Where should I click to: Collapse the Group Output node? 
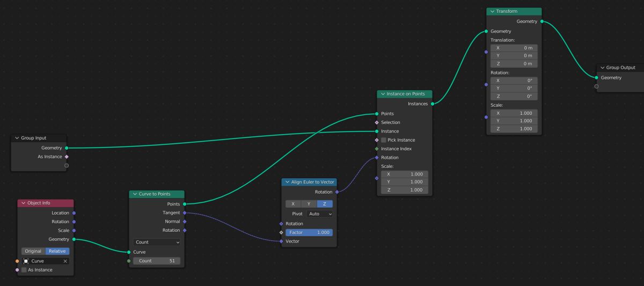pos(602,68)
